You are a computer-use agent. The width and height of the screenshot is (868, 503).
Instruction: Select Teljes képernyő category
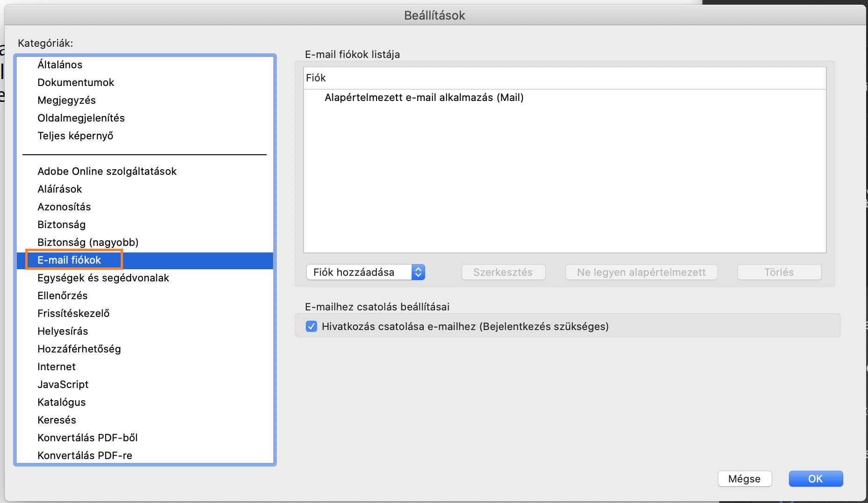[145, 136]
